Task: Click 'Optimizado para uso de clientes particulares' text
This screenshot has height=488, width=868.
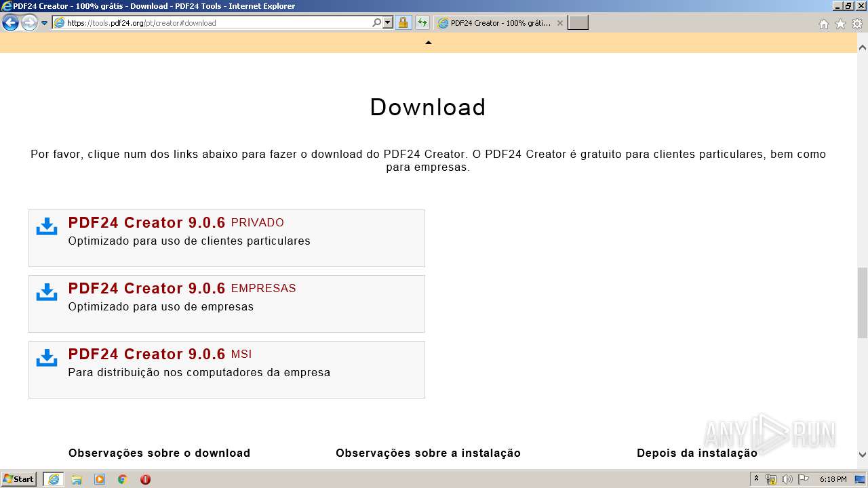Action: 189,241
